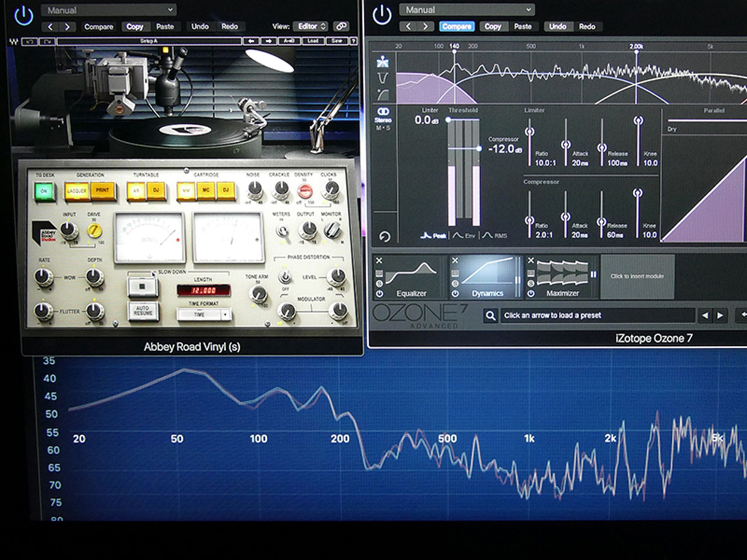747x560 pixels.
Task: Remove the Maximizer module with its X
Action: 531,260
